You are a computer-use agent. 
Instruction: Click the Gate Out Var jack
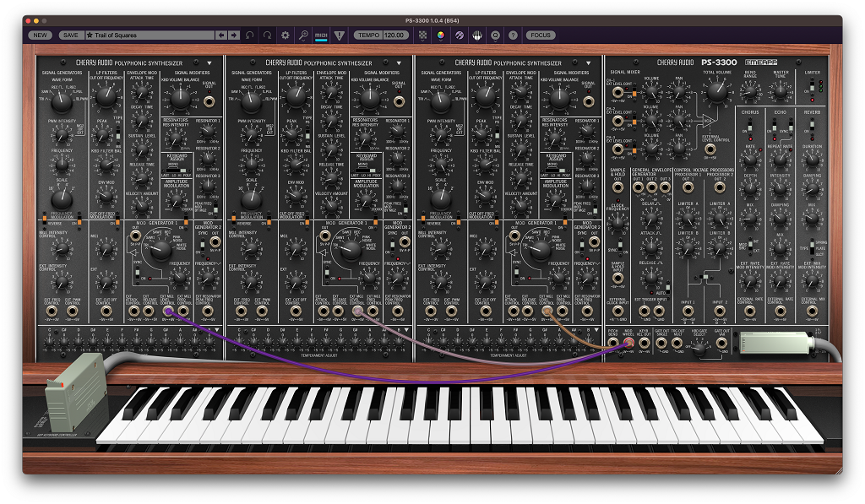coord(721,344)
